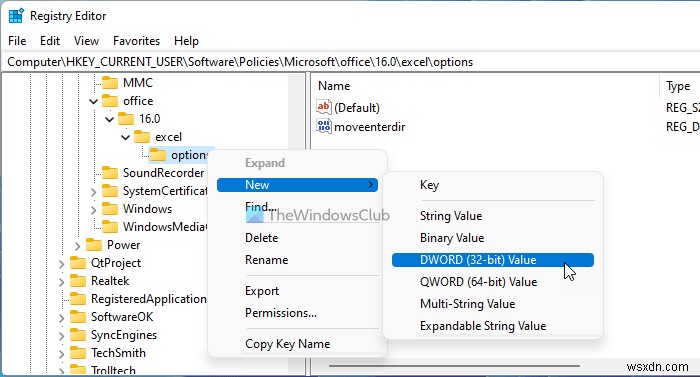Open the View menu

point(86,41)
